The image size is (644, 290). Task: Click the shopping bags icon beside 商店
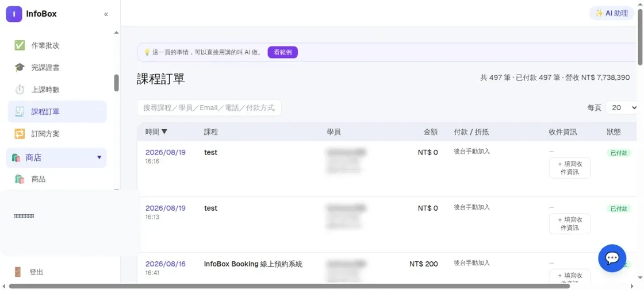(16, 158)
